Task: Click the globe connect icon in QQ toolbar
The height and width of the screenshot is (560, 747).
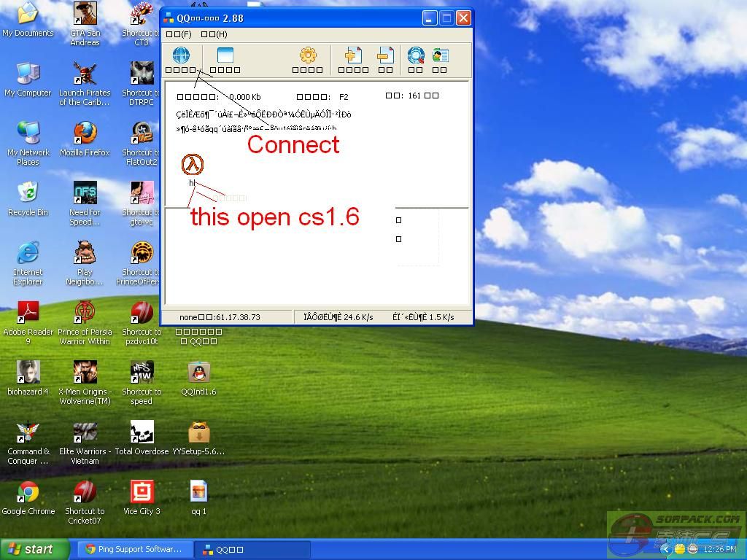Action: pos(181,55)
